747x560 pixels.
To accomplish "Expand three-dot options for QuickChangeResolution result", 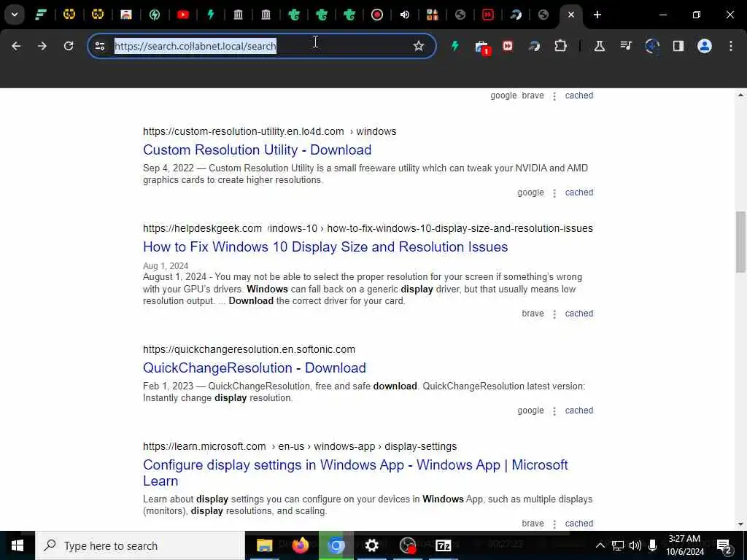I will [554, 411].
